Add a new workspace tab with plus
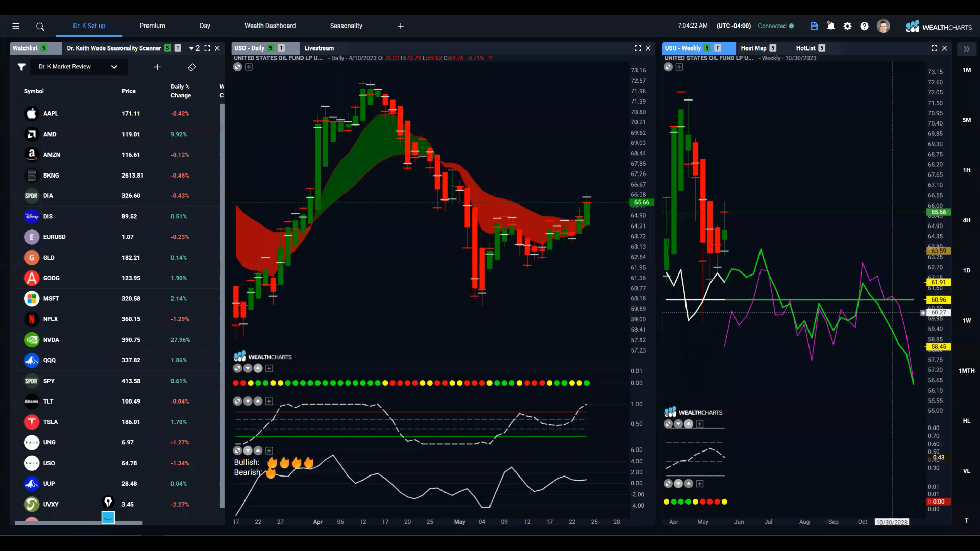Image resolution: width=980 pixels, height=551 pixels. tap(401, 26)
